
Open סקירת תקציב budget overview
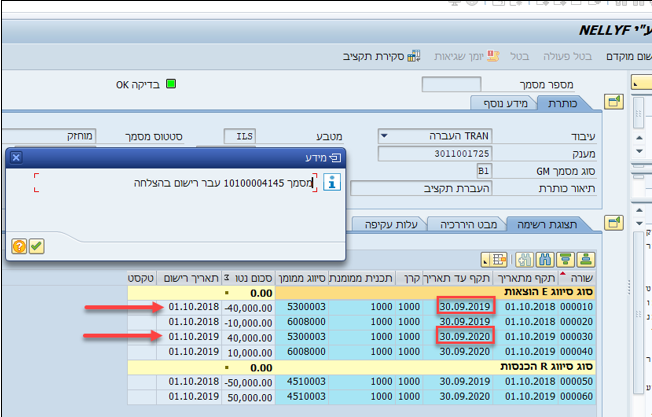click(x=381, y=56)
